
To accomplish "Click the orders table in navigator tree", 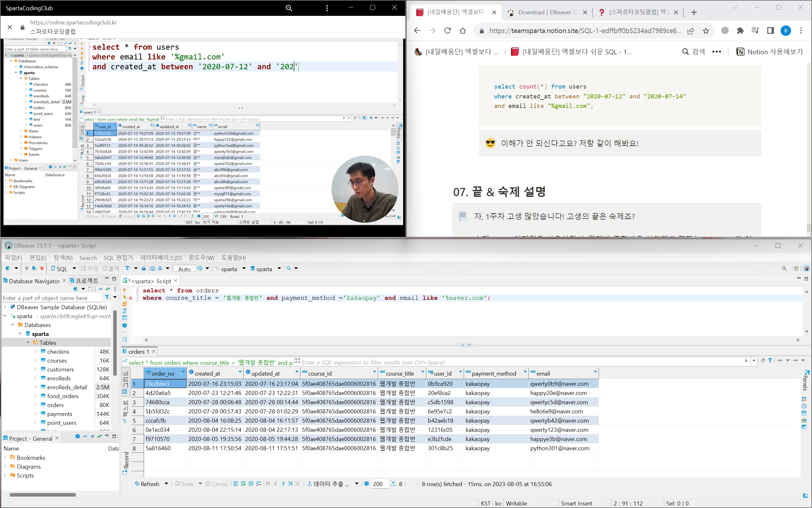I will click(x=56, y=405).
